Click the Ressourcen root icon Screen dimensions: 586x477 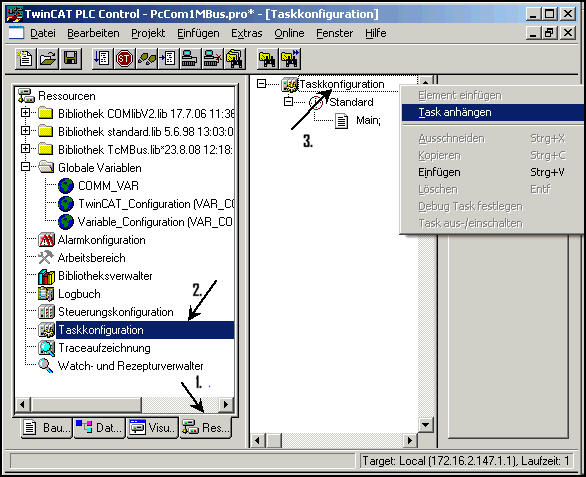(26, 96)
